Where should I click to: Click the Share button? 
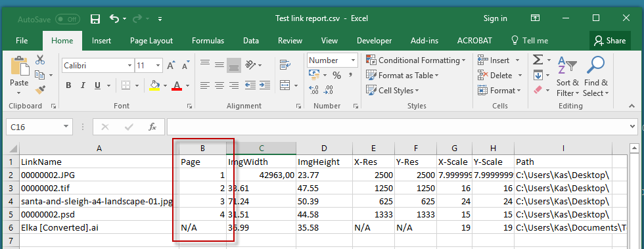tap(610, 40)
